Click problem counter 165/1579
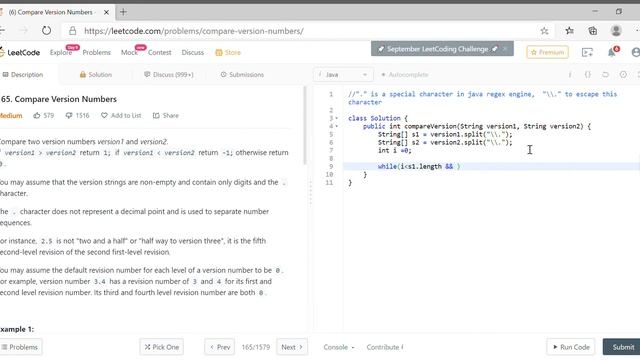The image size is (640, 360). click(x=256, y=347)
